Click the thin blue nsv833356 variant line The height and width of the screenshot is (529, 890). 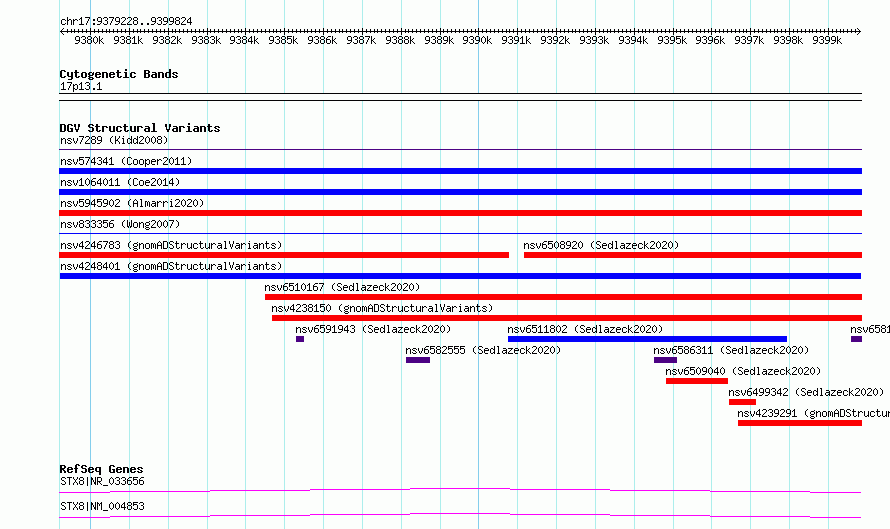click(x=460, y=233)
